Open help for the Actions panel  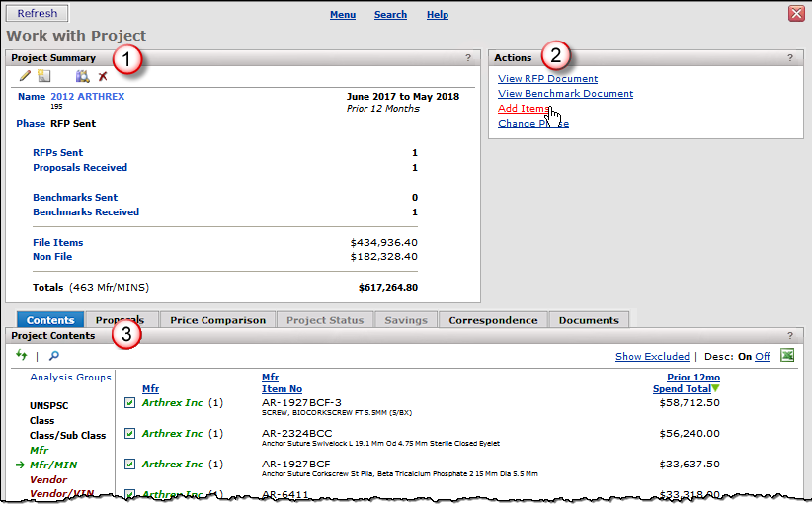[x=790, y=58]
